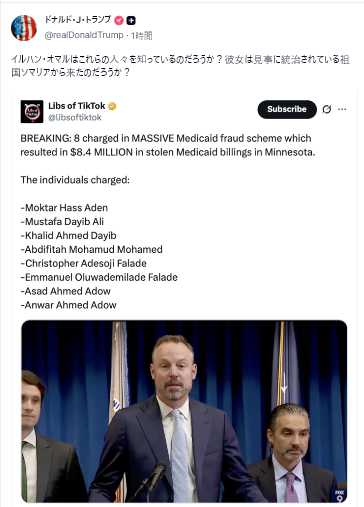This screenshot has height=507, width=364.
Task: Subscribe to Libs of TikTok
Action: [x=287, y=109]
